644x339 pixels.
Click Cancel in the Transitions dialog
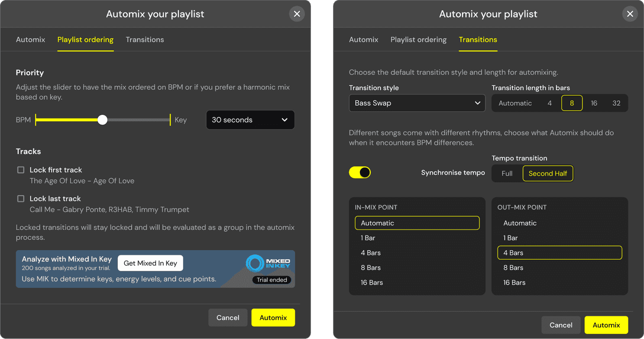click(x=561, y=325)
